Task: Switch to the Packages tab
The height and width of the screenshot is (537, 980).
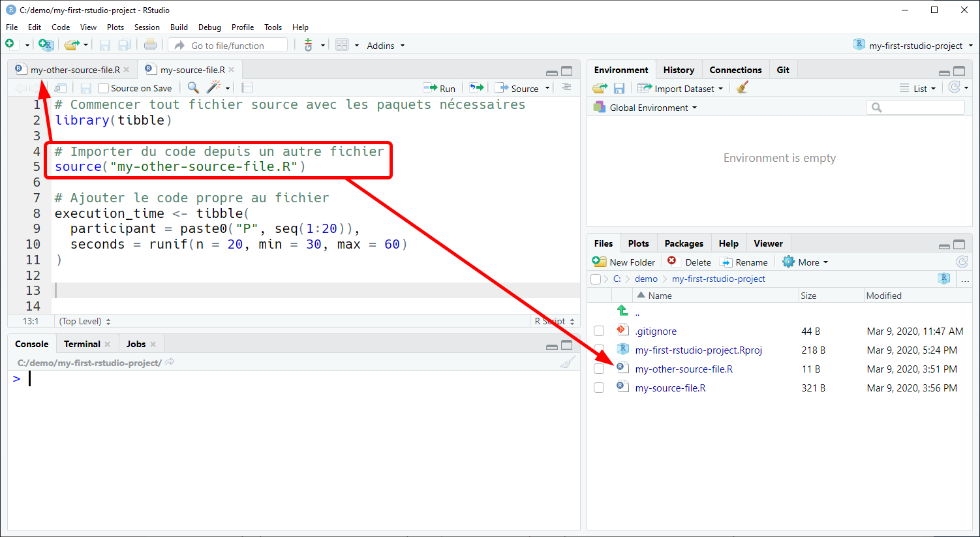Action: tap(684, 243)
